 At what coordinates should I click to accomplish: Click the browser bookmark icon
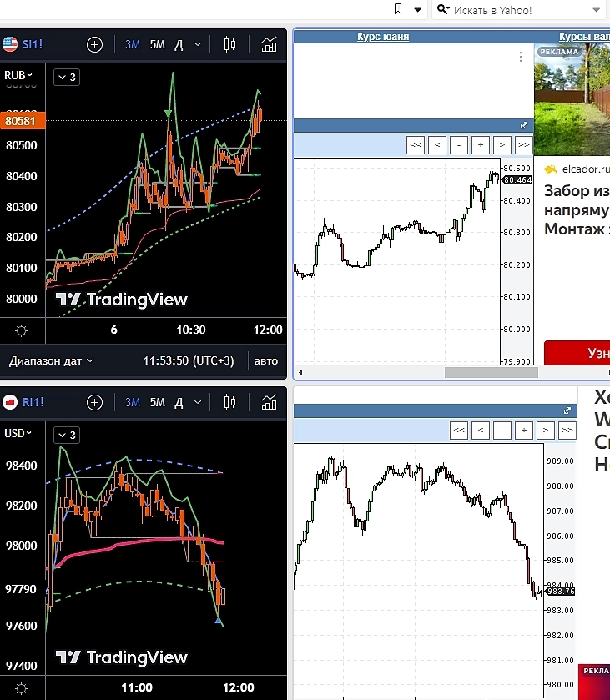(398, 10)
